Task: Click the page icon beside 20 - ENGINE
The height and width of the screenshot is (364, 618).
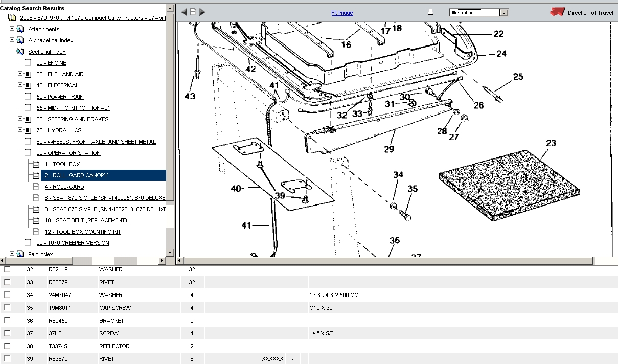Action: (28, 63)
